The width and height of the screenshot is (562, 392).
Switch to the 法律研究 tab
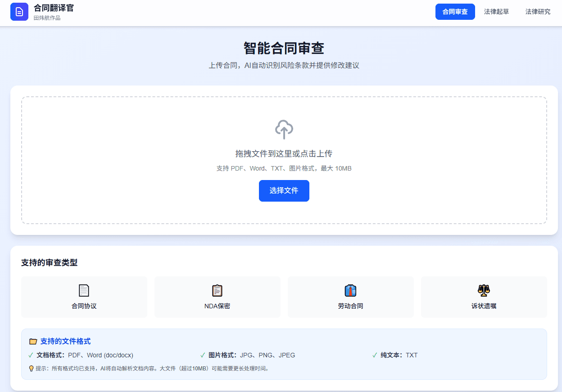pyautogui.click(x=538, y=12)
